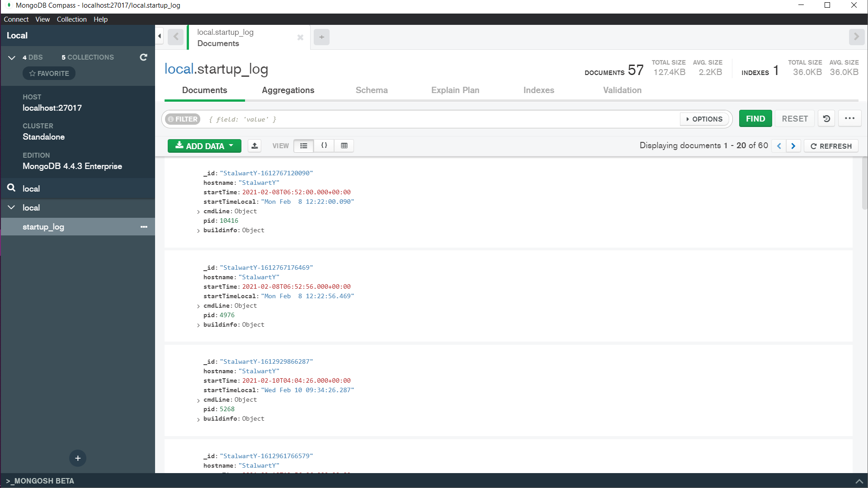Collapse the DBS and collections summary
Viewport: 868px width, 488px height.
click(x=12, y=57)
